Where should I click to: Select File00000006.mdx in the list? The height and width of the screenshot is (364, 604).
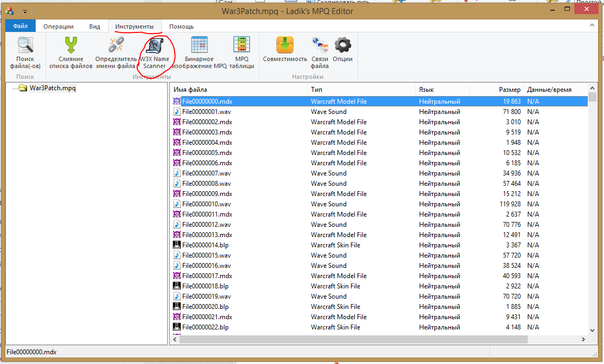[x=207, y=163]
